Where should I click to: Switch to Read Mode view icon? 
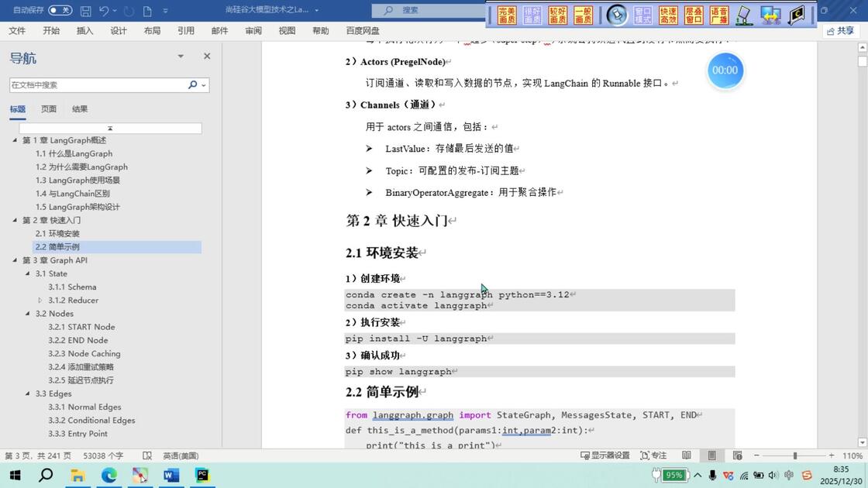tap(687, 455)
